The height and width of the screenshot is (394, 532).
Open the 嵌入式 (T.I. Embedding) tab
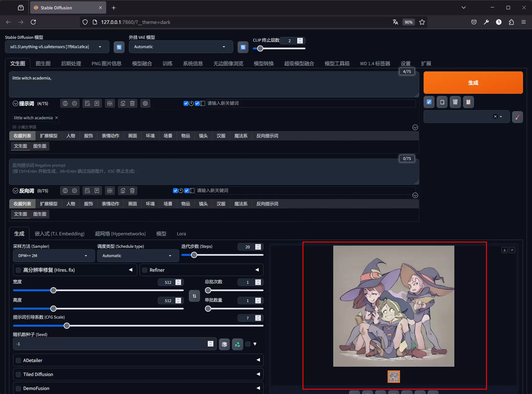click(60, 234)
